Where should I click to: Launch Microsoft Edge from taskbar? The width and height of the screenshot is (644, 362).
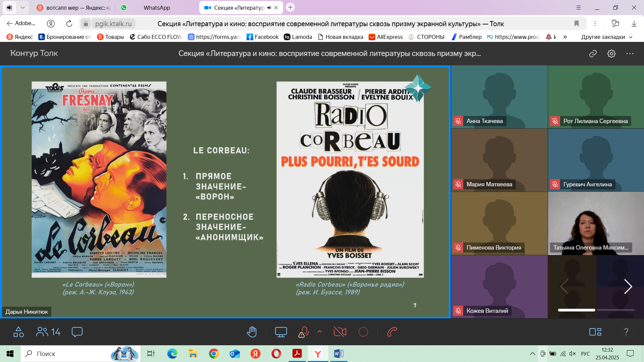click(x=172, y=354)
